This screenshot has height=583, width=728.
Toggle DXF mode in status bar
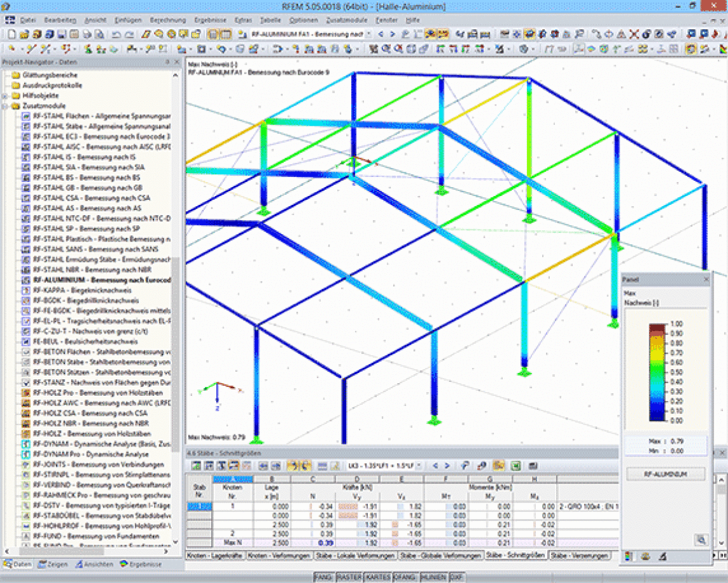(x=457, y=577)
